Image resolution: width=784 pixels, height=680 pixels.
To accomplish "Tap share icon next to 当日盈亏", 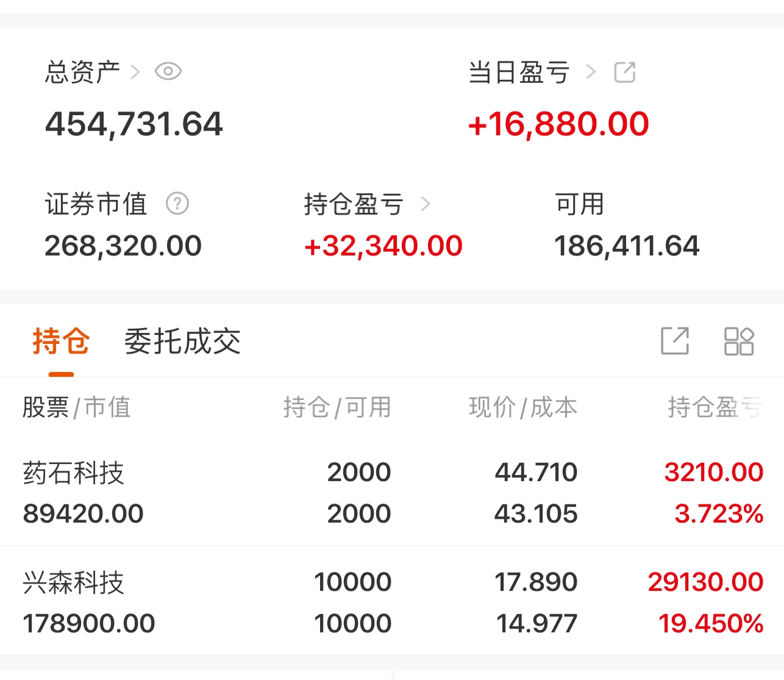I will [625, 72].
